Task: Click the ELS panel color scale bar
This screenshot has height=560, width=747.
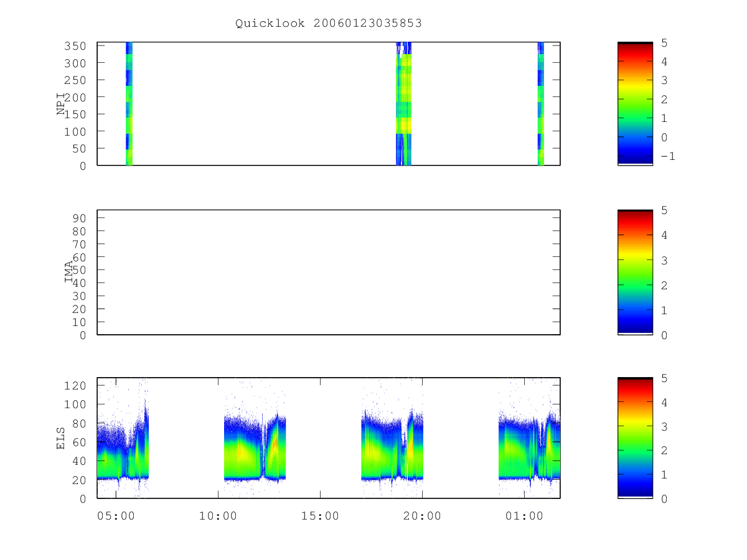Action: pos(635,437)
